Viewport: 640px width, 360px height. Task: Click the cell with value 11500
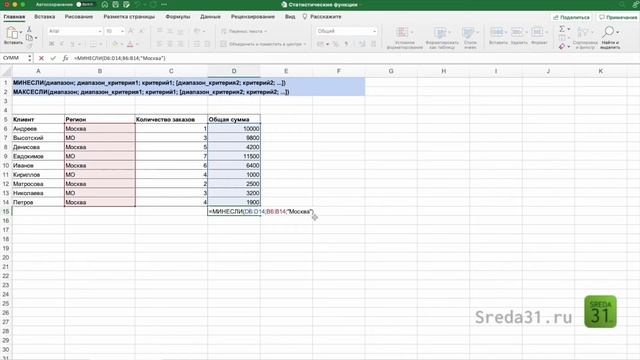[x=234, y=156]
